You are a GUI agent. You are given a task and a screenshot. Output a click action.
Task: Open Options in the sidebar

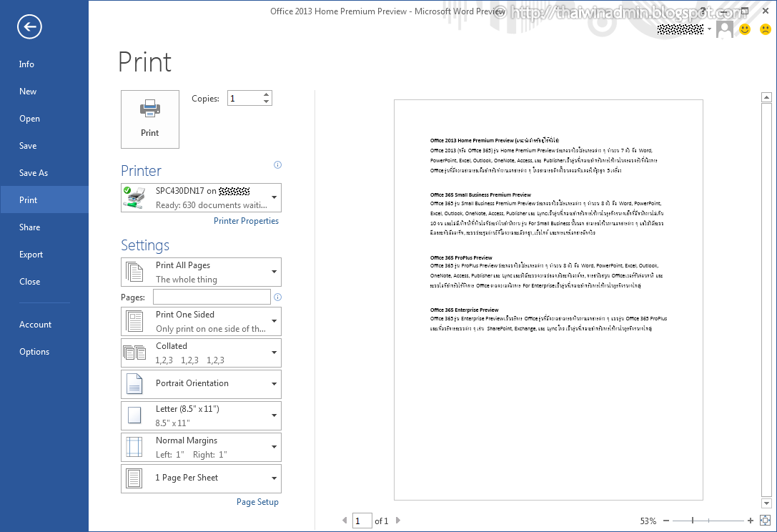click(x=44, y=352)
